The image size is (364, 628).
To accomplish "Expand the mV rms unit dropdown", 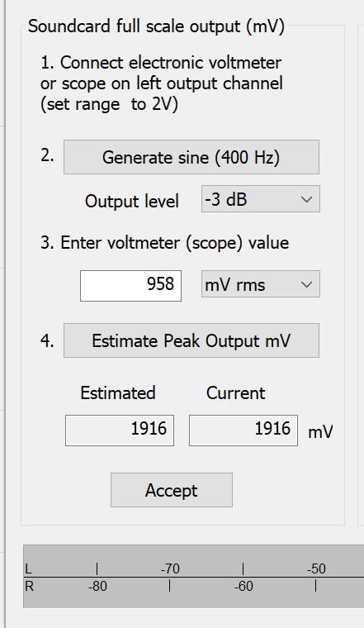I will coord(260,284).
